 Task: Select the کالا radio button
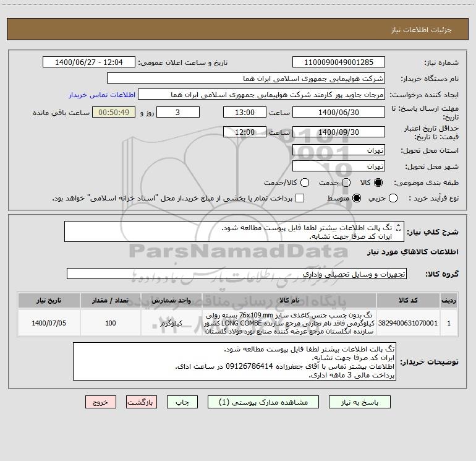click(378, 183)
